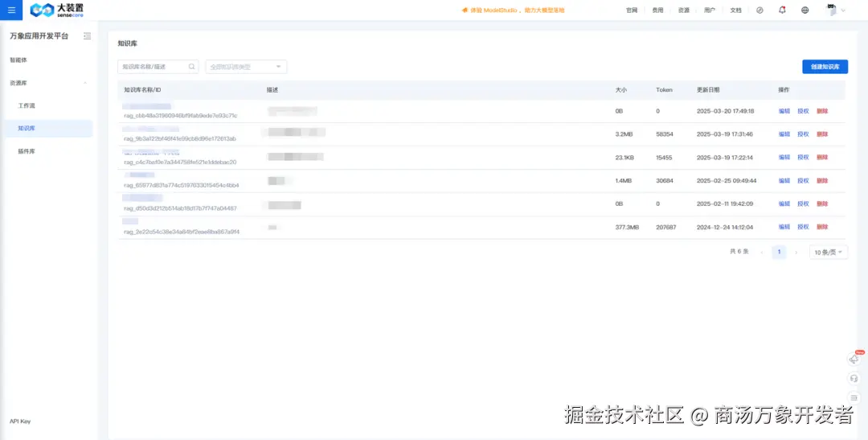Open the headset customer support icon
Screen dimensions: 868x440
coord(854,379)
